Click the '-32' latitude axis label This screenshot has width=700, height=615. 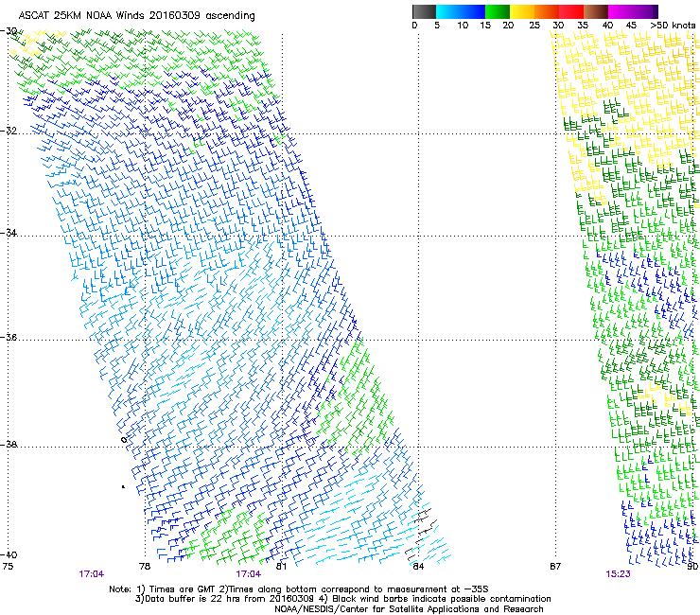(9, 131)
